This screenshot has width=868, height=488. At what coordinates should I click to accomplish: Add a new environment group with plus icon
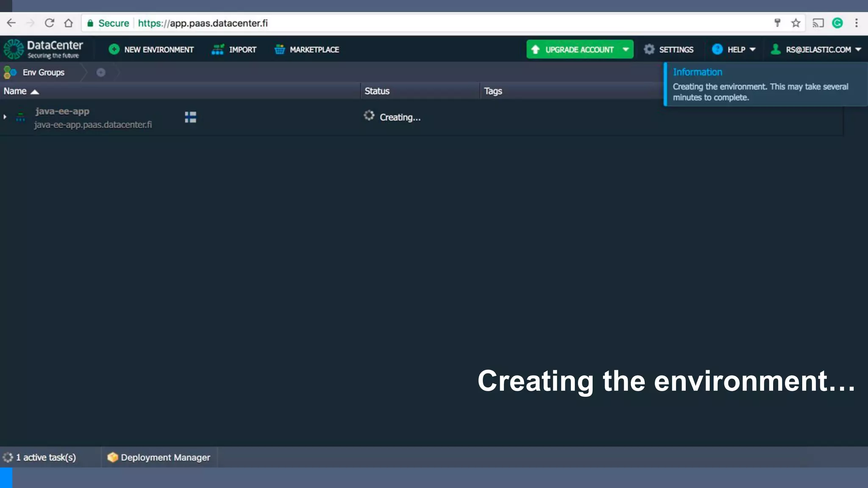100,72
